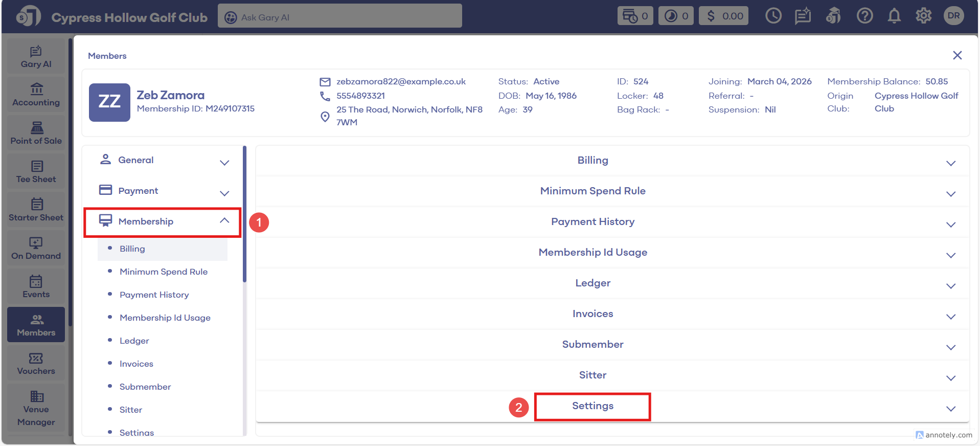Open the Gary AI sidebar icon
Screen dimensions: 980x446
(x=36, y=57)
